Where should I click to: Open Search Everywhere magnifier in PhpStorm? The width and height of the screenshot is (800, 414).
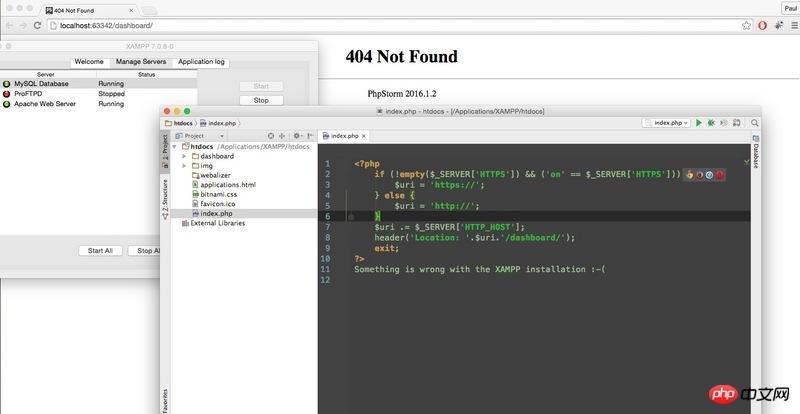(754, 123)
